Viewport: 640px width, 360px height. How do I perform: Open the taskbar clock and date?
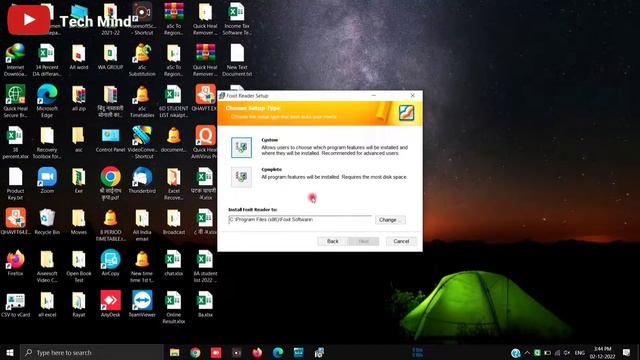[x=602, y=353]
